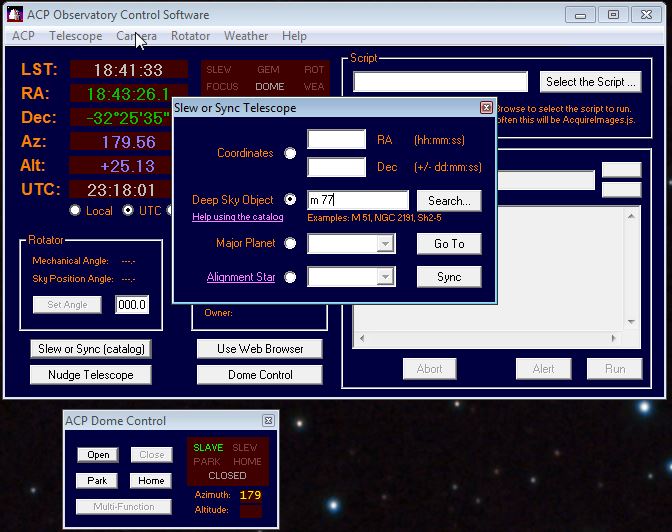
Task: Expand the Major Planet dropdown list
Action: [x=386, y=244]
